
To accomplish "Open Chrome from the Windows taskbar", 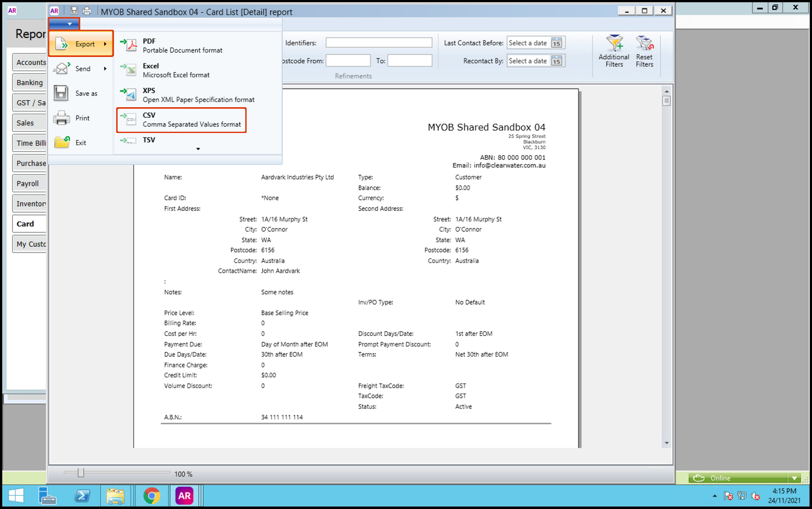I will coord(152,496).
